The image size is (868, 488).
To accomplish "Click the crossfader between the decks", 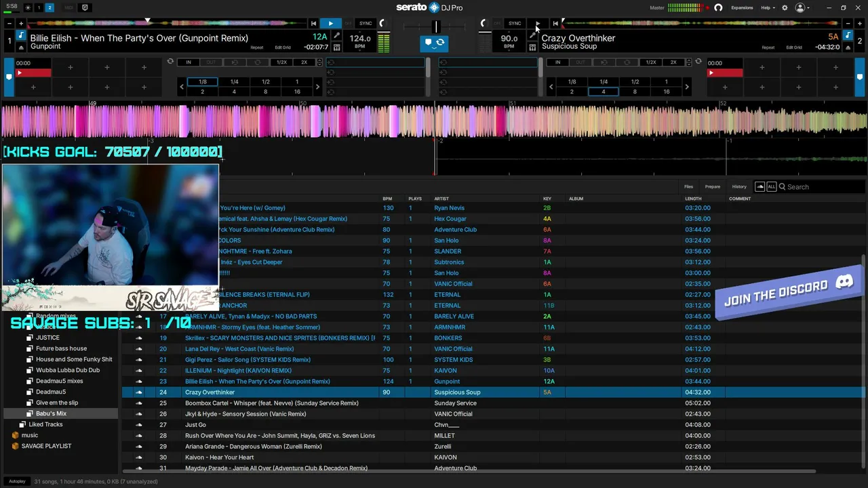I will pyautogui.click(x=437, y=26).
